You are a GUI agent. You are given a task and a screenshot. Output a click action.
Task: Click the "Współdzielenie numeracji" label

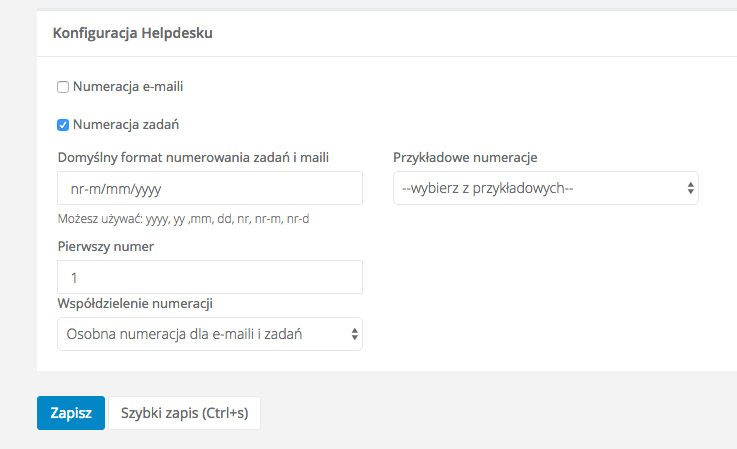136,303
